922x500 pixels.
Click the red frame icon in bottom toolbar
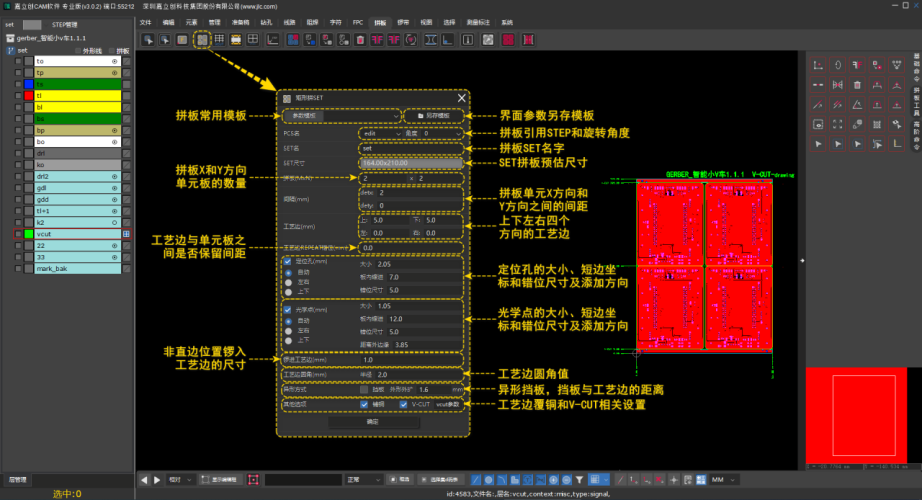click(253, 480)
